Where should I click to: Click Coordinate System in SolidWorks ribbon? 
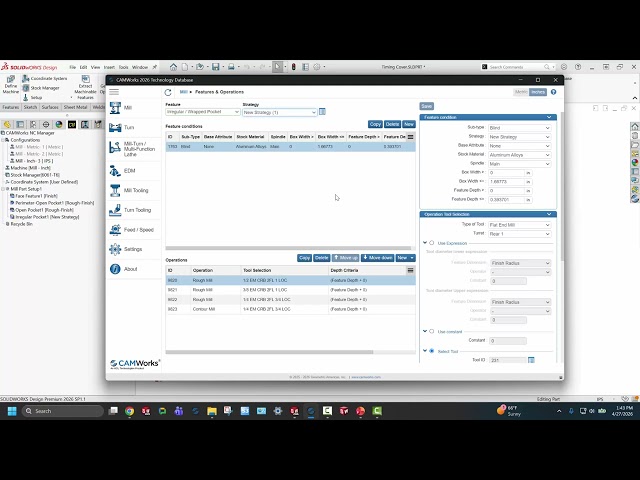click(45, 78)
